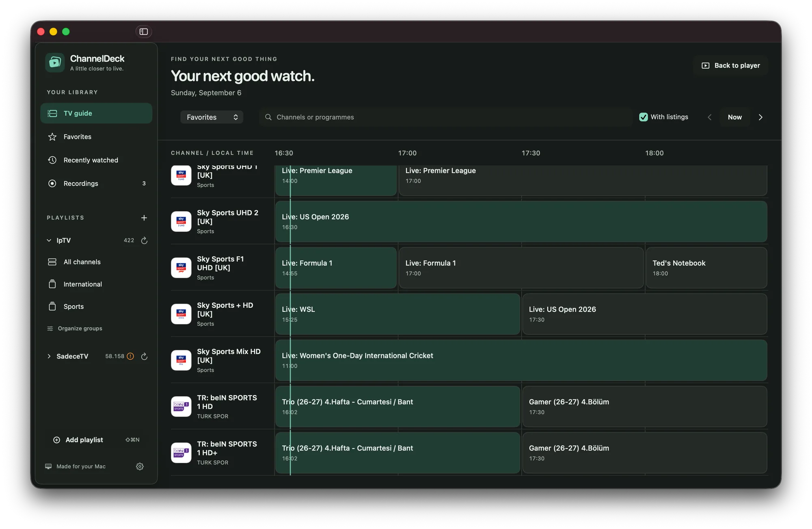Expand the SadeceTV playlist
This screenshot has width=812, height=529.
[49, 356]
